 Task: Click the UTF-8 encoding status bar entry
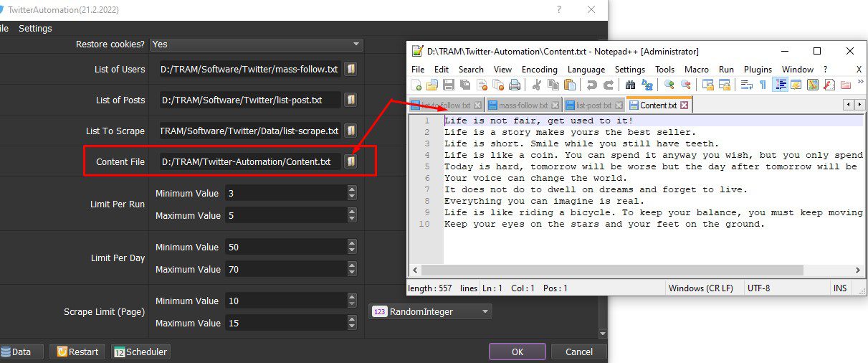pos(760,288)
